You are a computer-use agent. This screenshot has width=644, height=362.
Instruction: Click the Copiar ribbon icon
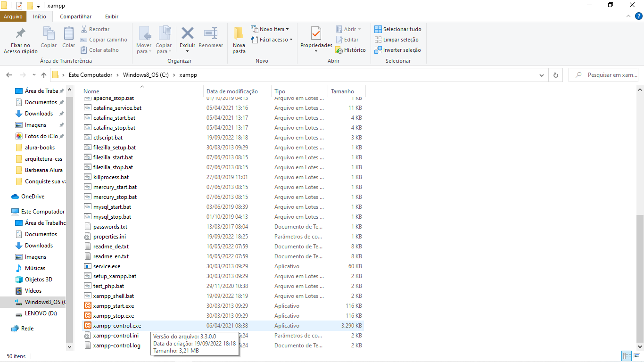pyautogui.click(x=49, y=37)
